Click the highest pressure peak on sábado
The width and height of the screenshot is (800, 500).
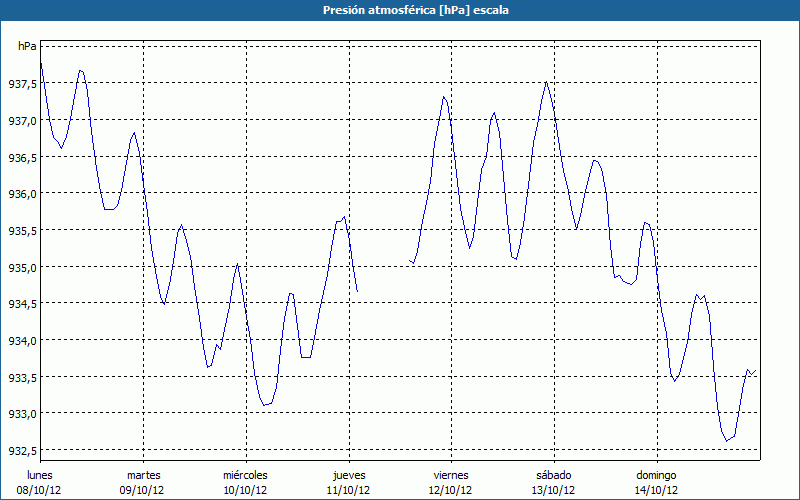pyautogui.click(x=546, y=82)
